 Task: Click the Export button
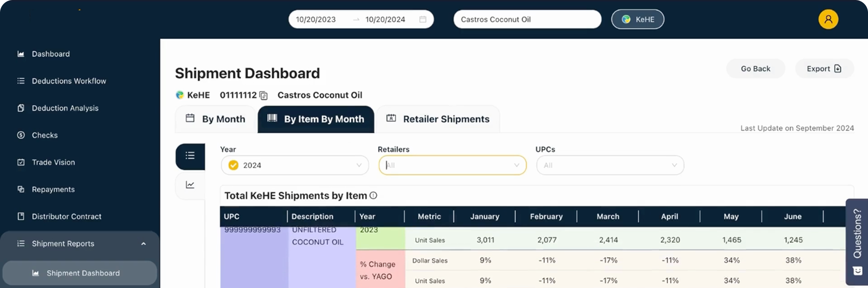click(x=824, y=69)
